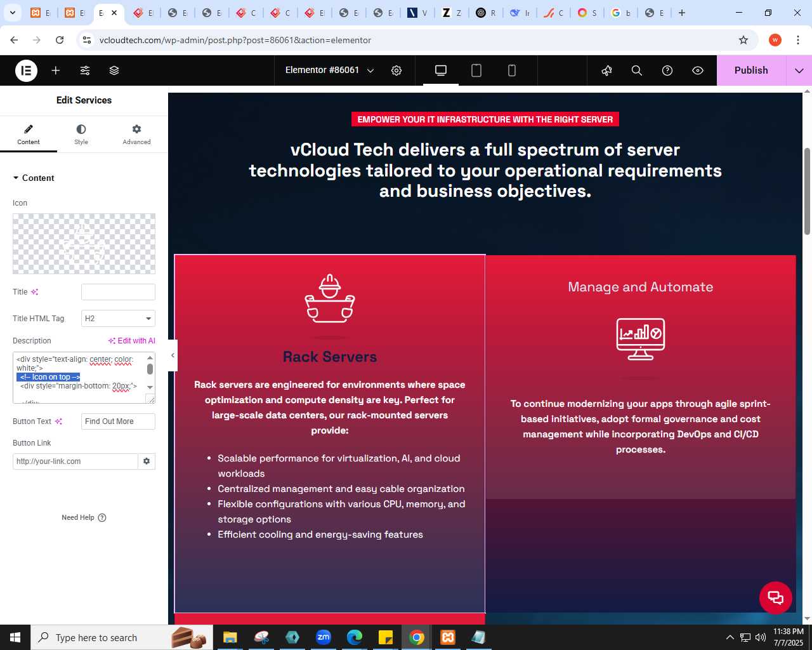Image resolution: width=812 pixels, height=650 pixels.
Task: Open page settings gear icon
Action: click(x=396, y=70)
